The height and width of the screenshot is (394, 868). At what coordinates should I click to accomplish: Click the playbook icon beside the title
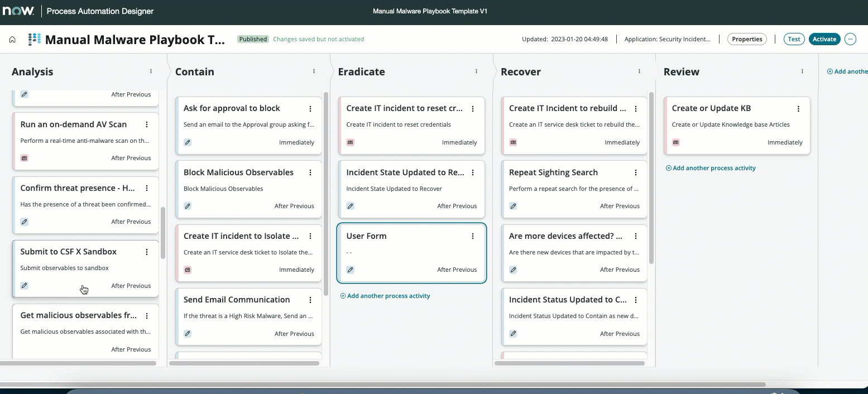[x=35, y=39]
